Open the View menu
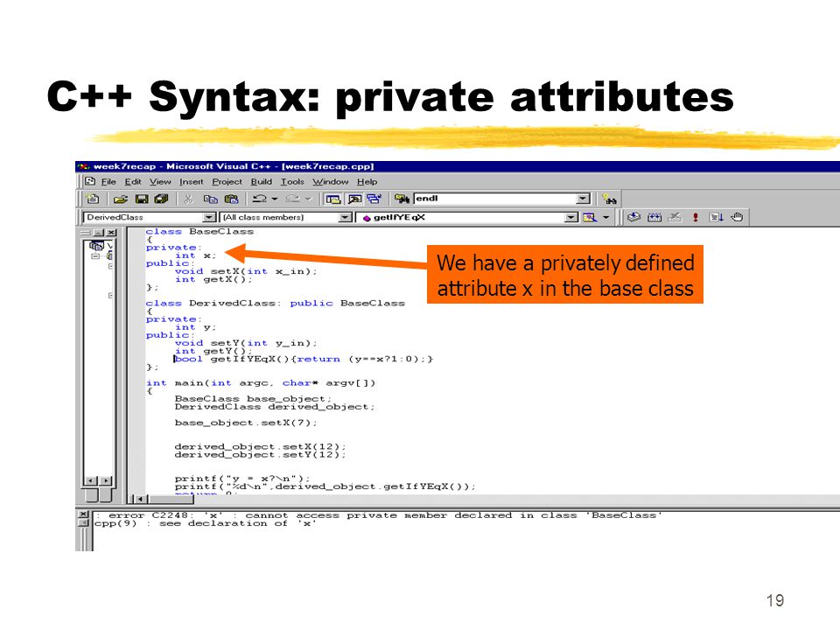 tap(160, 182)
